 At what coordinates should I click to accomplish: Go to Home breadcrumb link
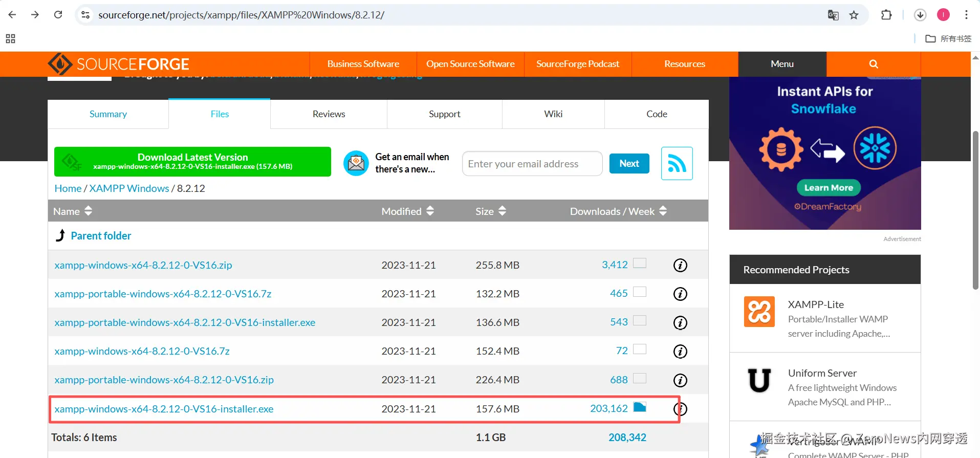68,188
